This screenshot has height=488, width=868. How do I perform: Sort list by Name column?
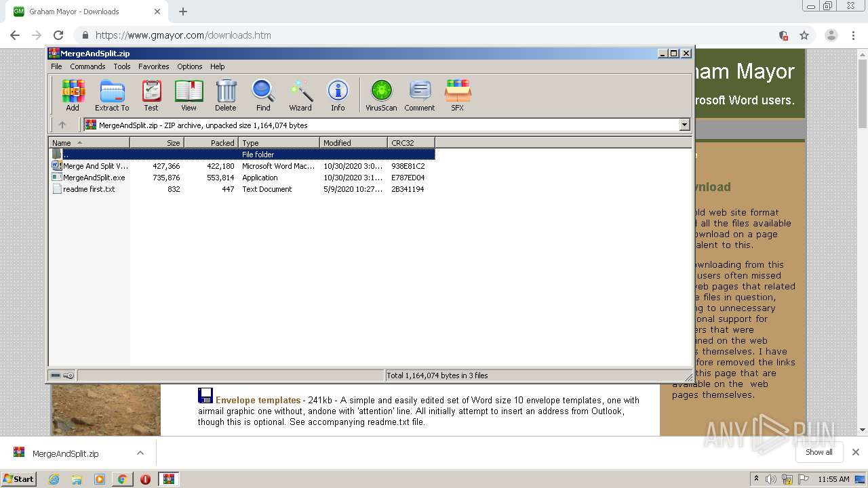tap(89, 142)
